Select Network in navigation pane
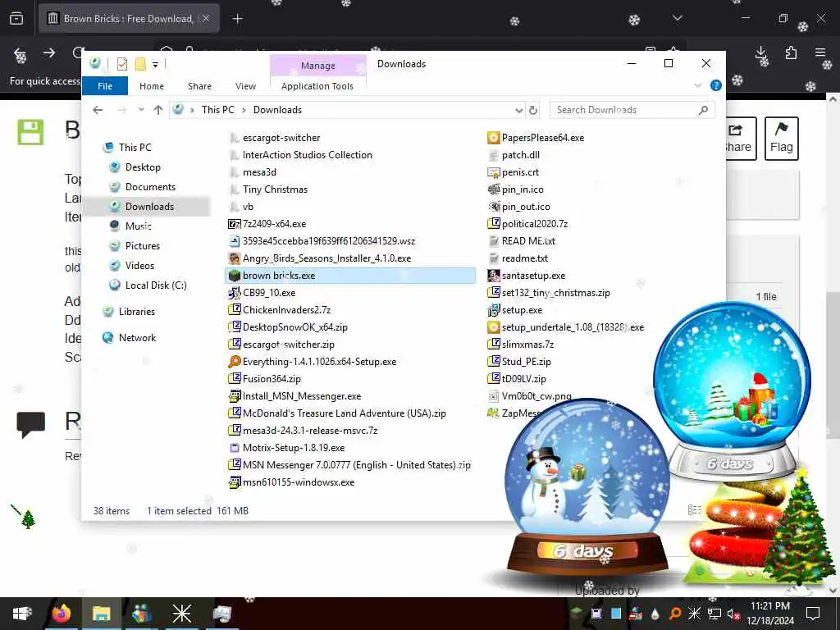The width and height of the screenshot is (840, 630). click(137, 337)
